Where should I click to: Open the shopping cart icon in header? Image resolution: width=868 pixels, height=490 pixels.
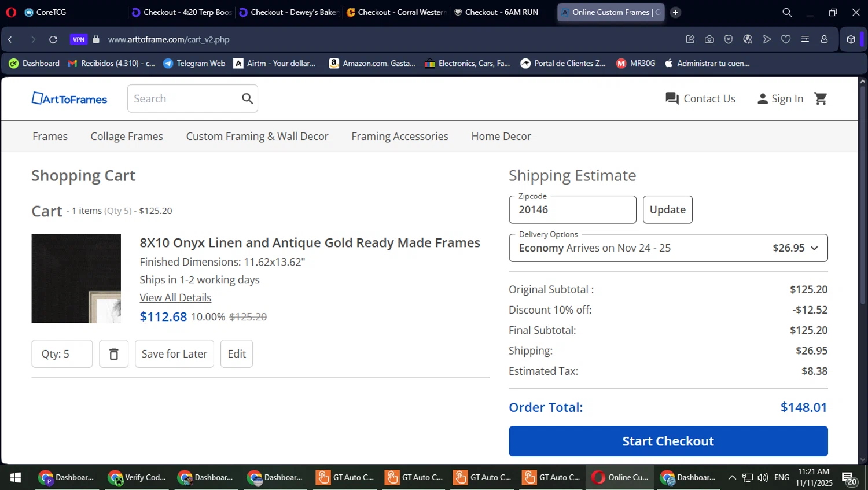pos(821,99)
